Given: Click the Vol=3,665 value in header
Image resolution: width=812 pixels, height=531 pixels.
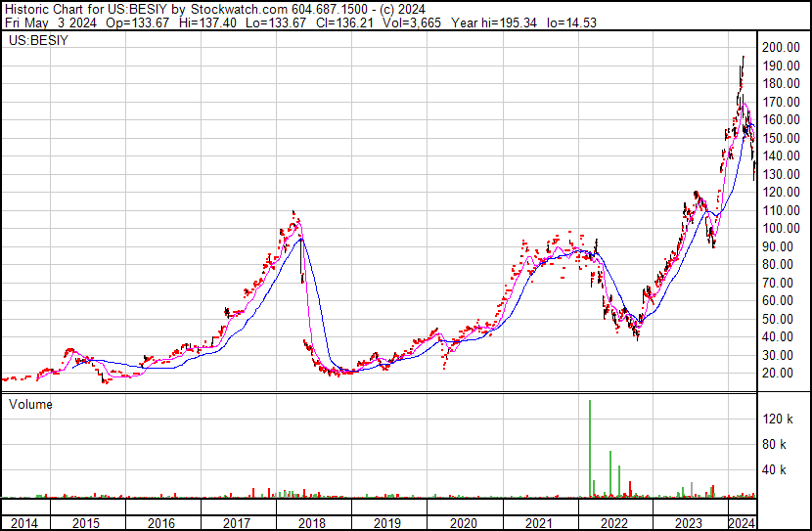Looking at the screenshot, I should coord(412,22).
